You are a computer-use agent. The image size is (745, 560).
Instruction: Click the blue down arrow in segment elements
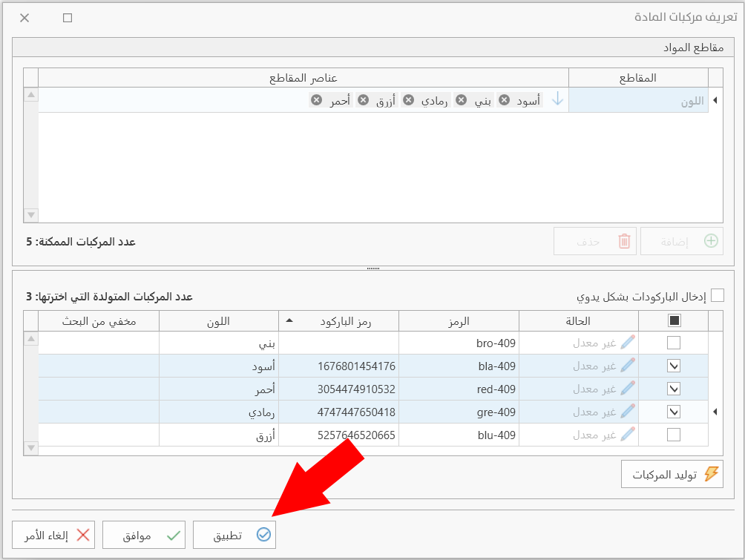(557, 99)
